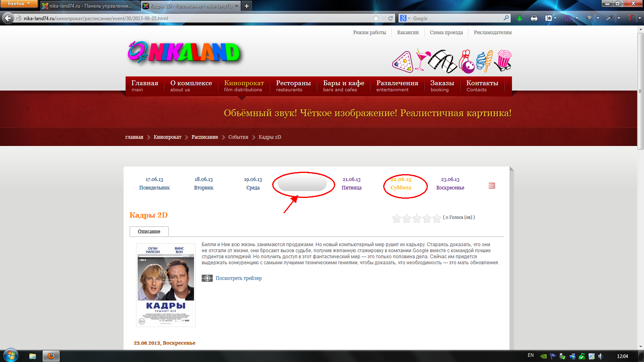Screen dimensions: 644x362
Task: Open downloads via green arrow icon
Action: [x=520, y=18]
